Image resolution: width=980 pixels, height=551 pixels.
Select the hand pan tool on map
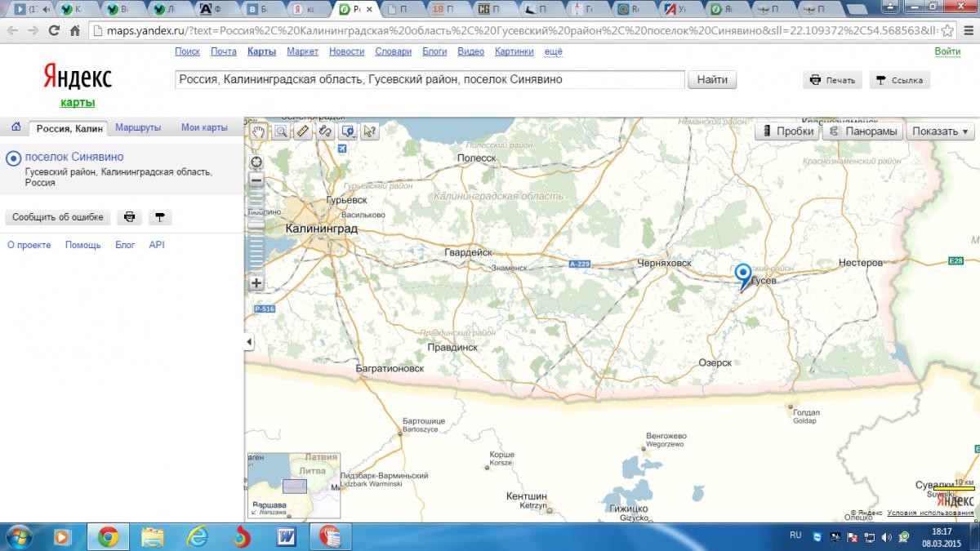[259, 131]
